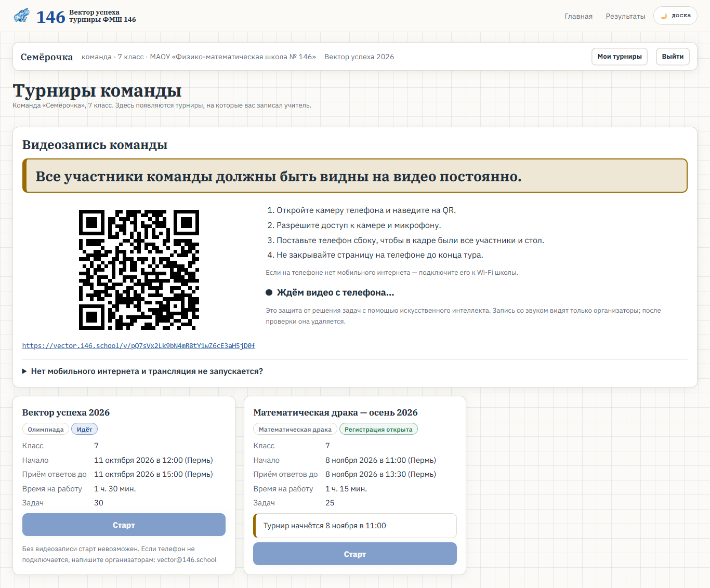Click «8 ноября 2026 в 11:00 (Пермь)» start value
Image resolution: width=710 pixels, height=588 pixels.
(380, 460)
